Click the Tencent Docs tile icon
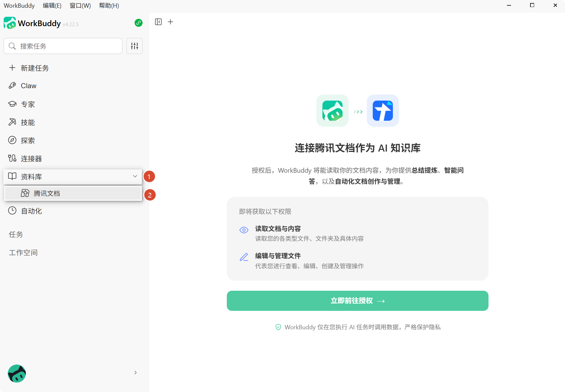This screenshot has width=565, height=392. (383, 111)
